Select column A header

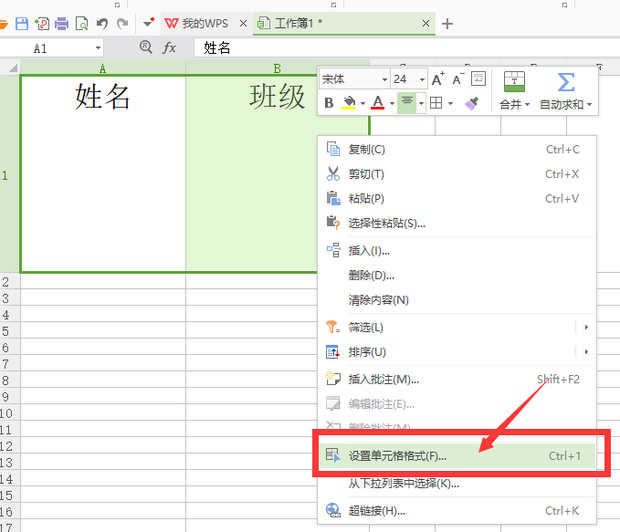tap(102, 68)
